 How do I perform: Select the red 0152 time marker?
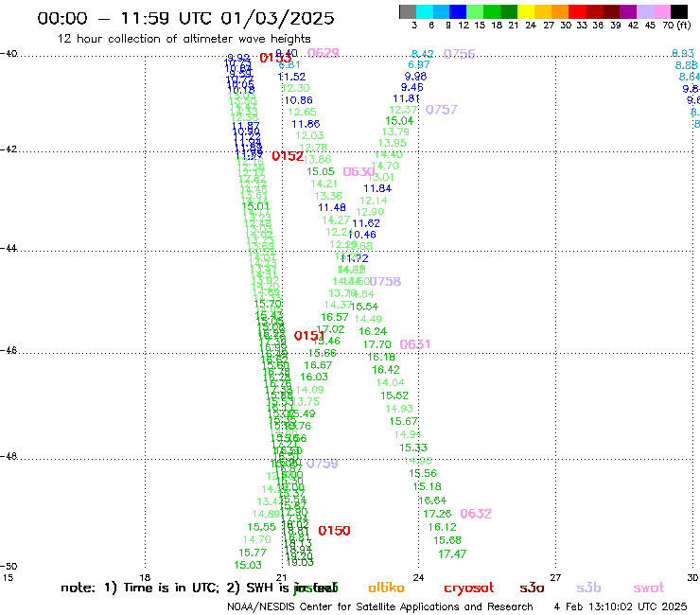288,156
